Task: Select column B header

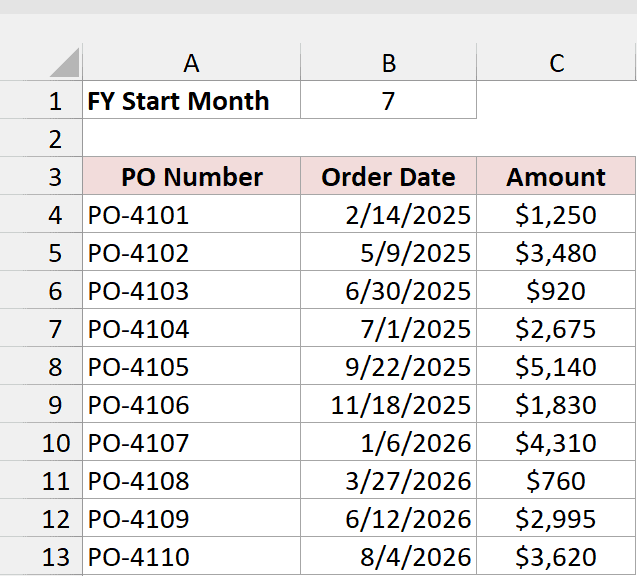Action: pyautogui.click(x=388, y=63)
